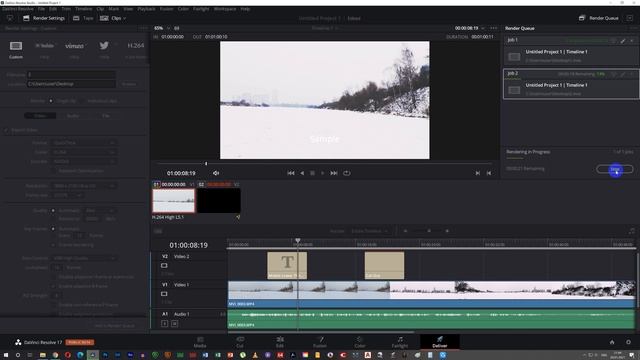Open the Format dropdown
640x360 pixels.
(84, 143)
